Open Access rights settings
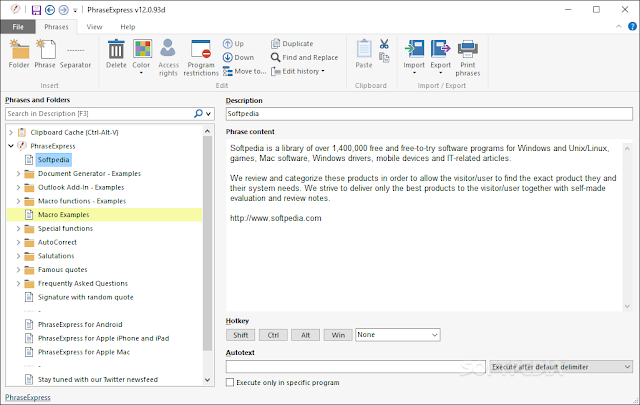The height and width of the screenshot is (405, 640). click(168, 58)
